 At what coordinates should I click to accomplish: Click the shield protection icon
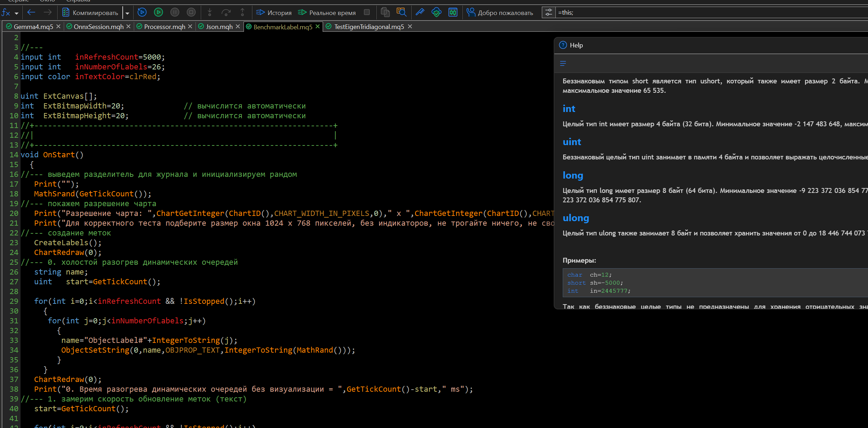point(436,13)
